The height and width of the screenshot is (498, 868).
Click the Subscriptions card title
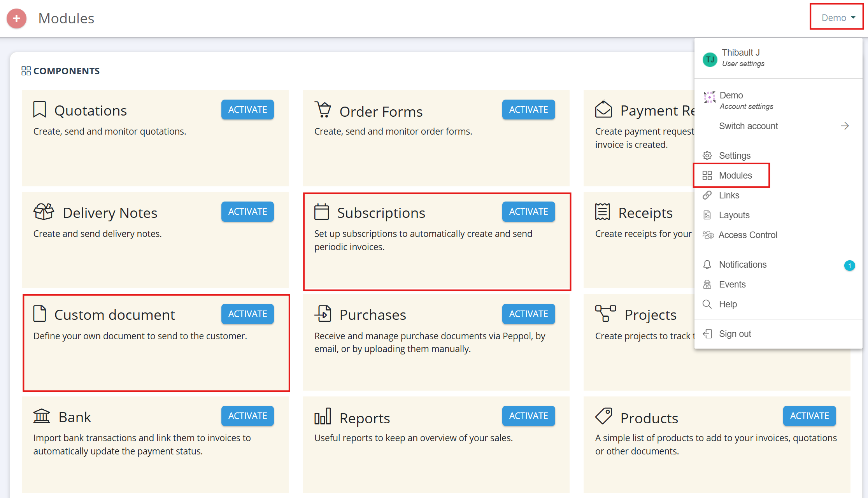coord(381,213)
